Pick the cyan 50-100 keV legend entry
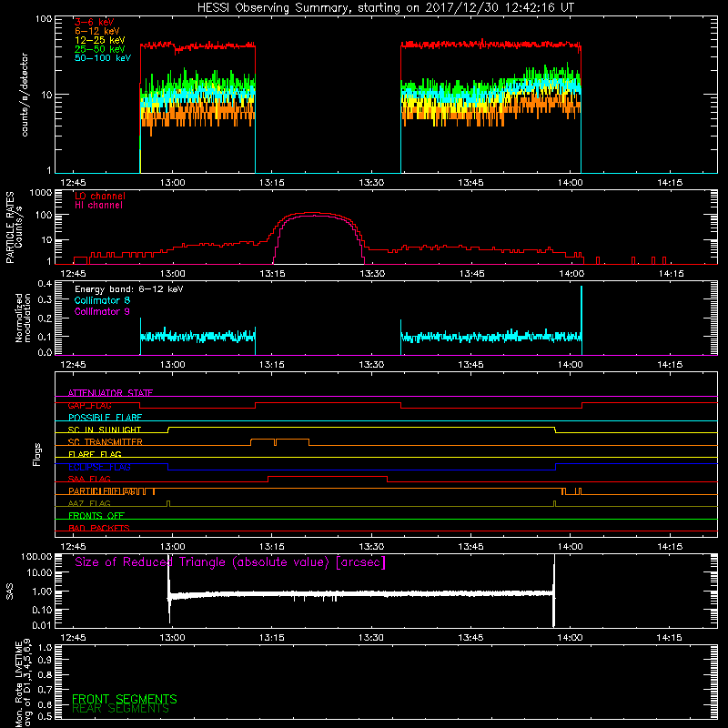The image size is (728, 728). 103,58
